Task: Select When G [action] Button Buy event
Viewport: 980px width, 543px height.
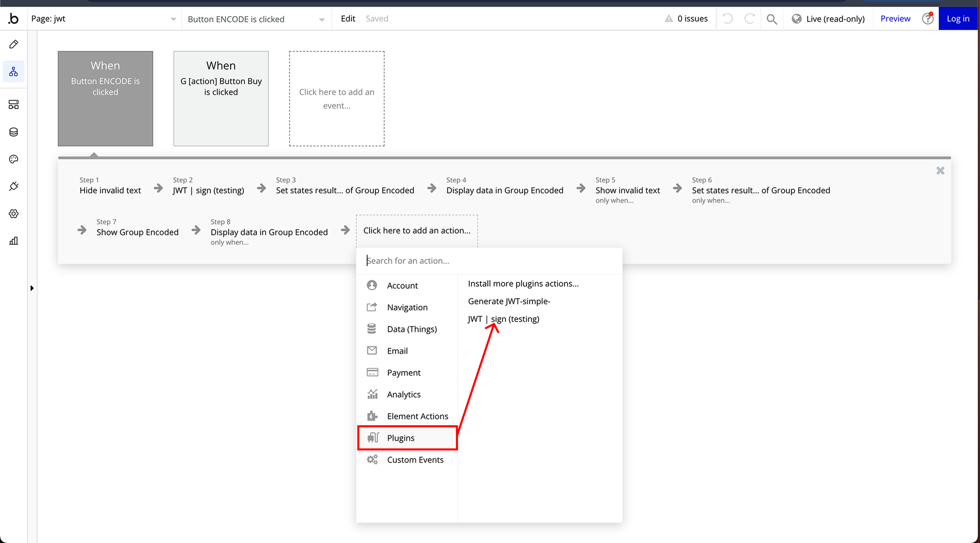Action: (x=221, y=98)
